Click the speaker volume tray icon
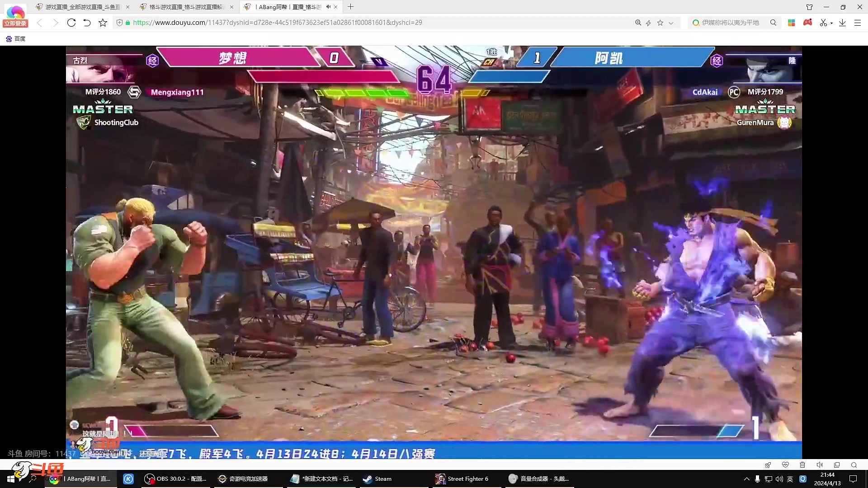The image size is (868, 488). point(779,479)
